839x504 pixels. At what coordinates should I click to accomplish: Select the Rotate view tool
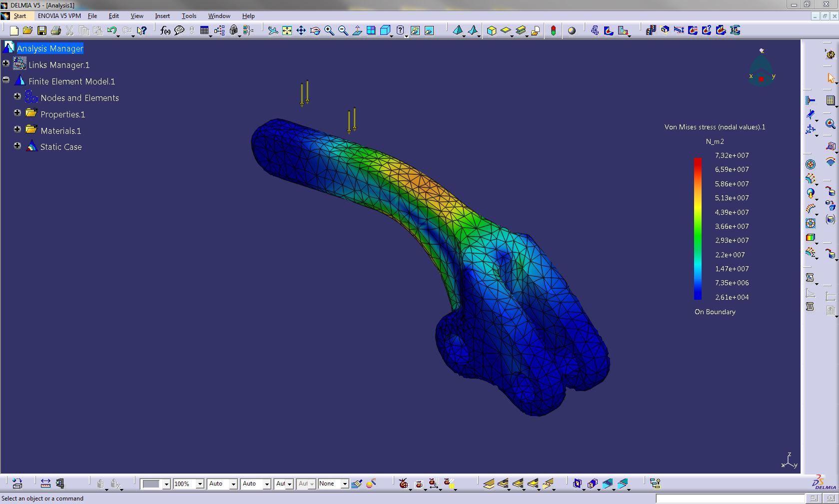coord(315,31)
